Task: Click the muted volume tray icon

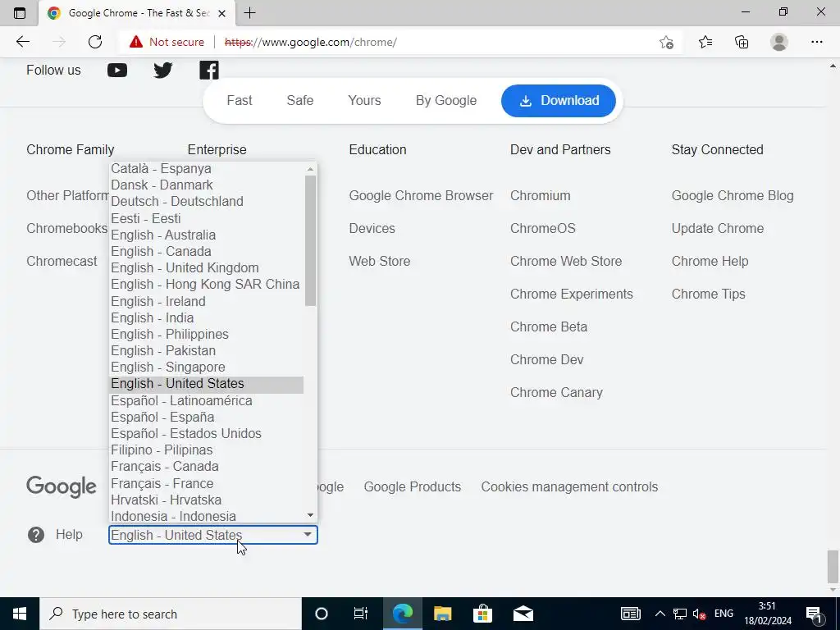Action: [x=699, y=614]
